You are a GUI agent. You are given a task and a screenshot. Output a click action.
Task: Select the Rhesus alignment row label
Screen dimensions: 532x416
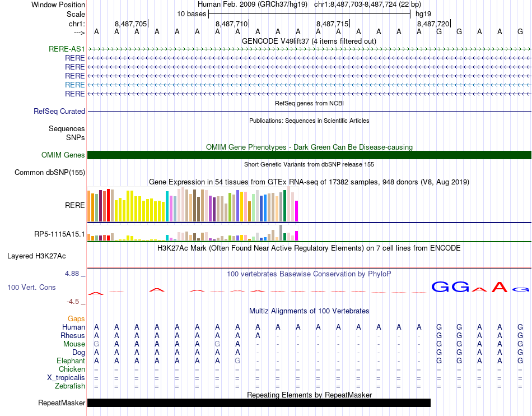coord(73,335)
